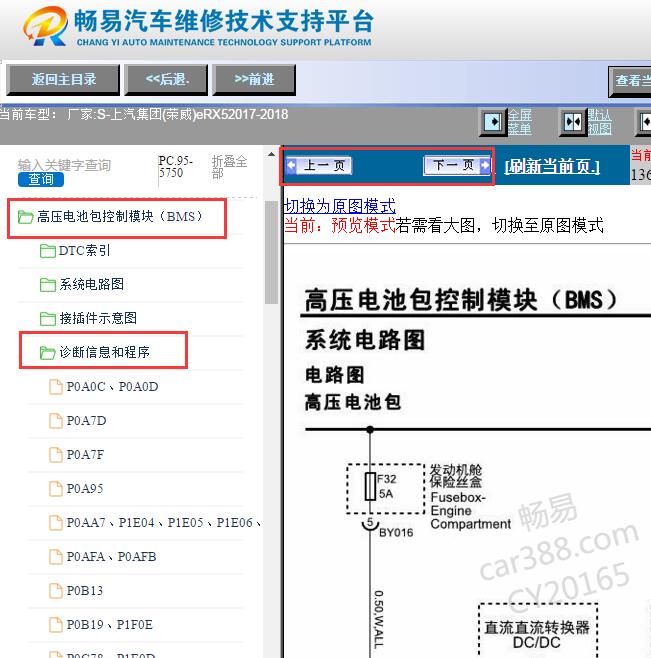Click the 高压电池包控制模块 open-folder icon
The image size is (651, 658).
point(26,217)
